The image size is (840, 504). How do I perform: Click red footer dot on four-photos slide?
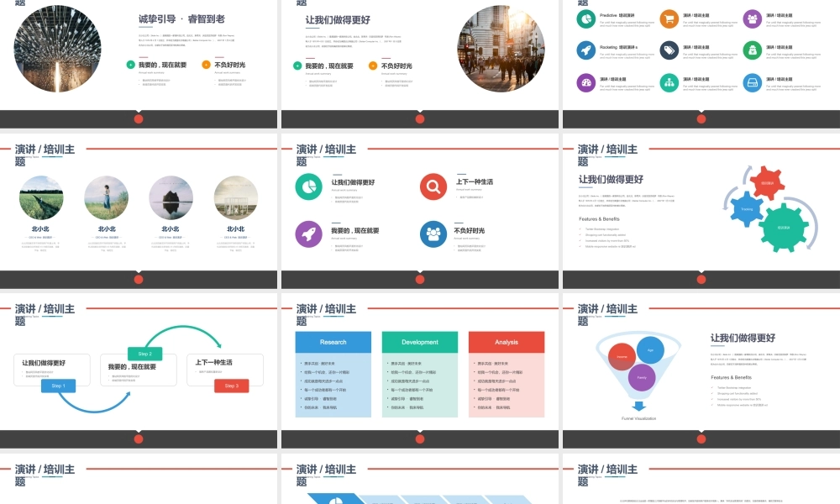point(139,279)
